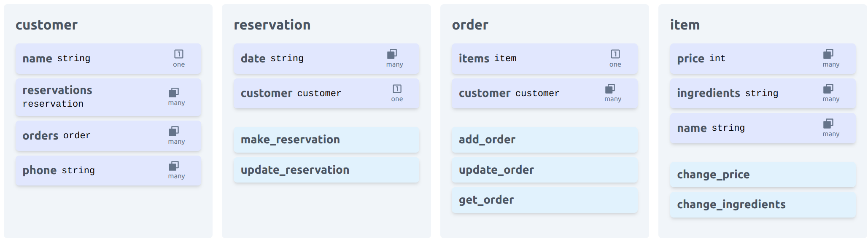868x242 pixels.
Task: Click the reservation entity title
Action: 272,25
